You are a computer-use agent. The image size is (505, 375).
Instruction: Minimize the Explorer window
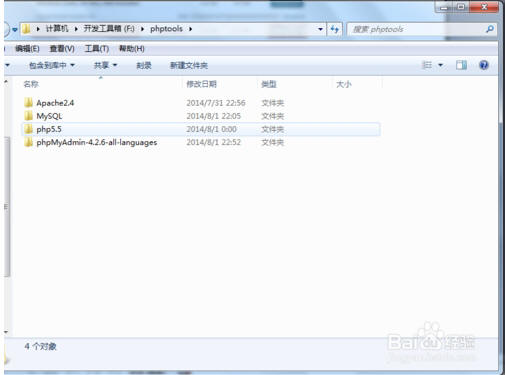444,7
